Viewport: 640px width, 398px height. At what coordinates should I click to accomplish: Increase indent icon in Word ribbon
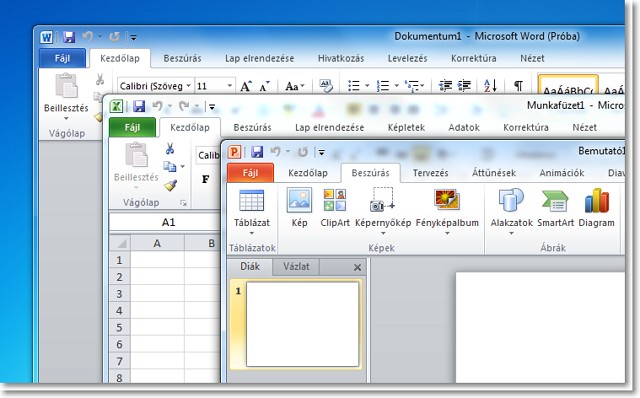(x=464, y=86)
